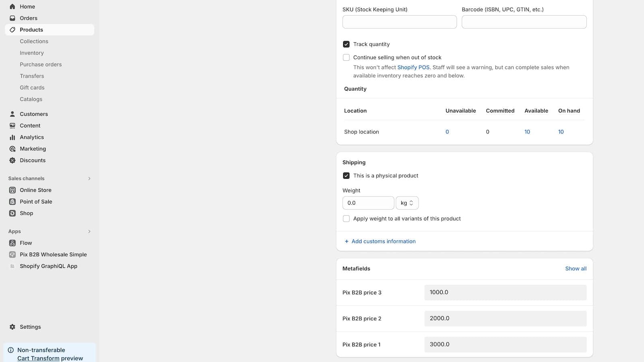The height and width of the screenshot is (362, 644).
Task: Click Show all in Metafields
Action: (x=576, y=269)
